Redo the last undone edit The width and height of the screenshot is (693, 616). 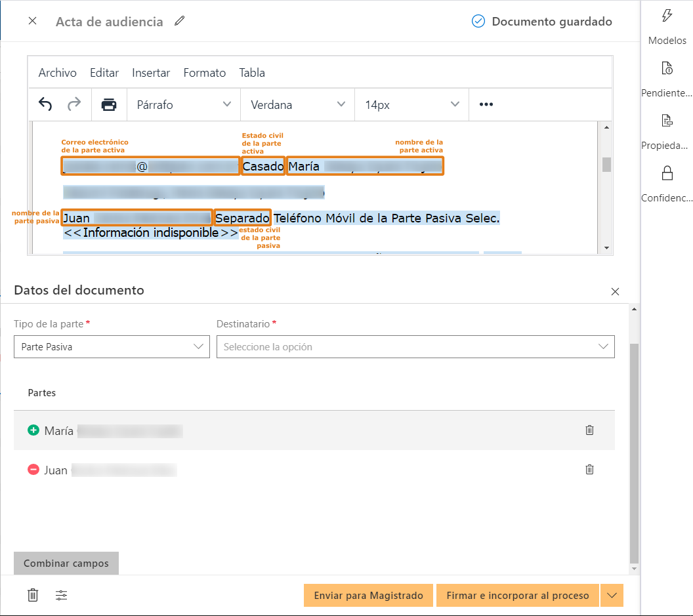[x=74, y=104]
